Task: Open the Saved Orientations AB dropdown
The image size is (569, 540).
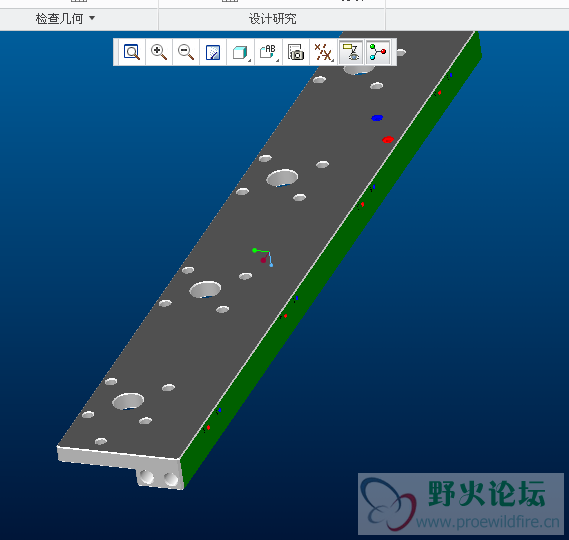Action: click(x=269, y=52)
